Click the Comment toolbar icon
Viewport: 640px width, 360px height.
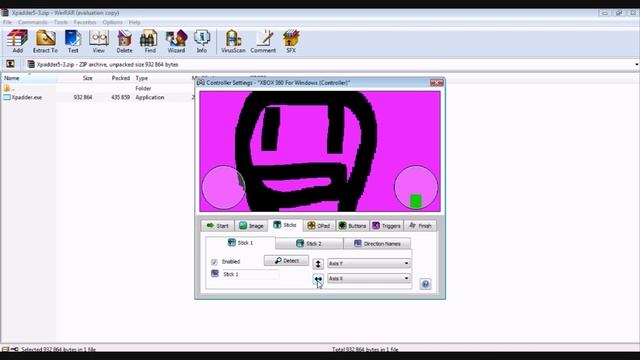click(263, 41)
